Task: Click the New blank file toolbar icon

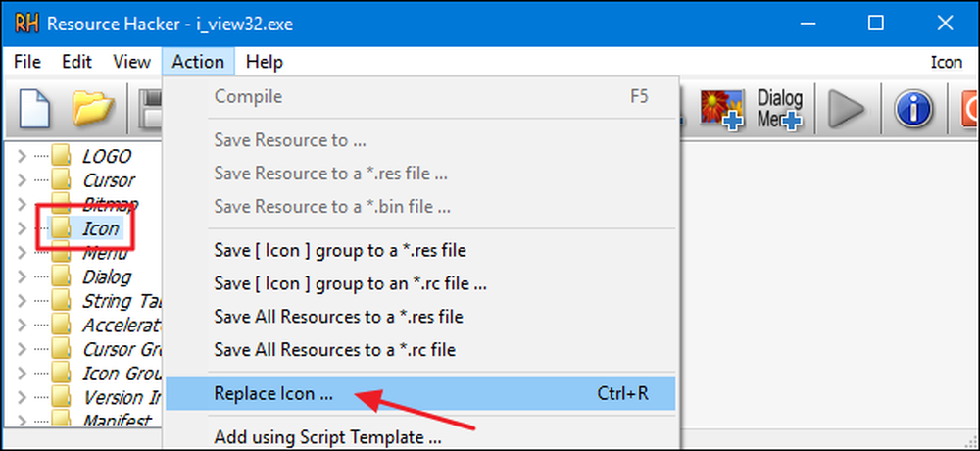Action: point(34,108)
